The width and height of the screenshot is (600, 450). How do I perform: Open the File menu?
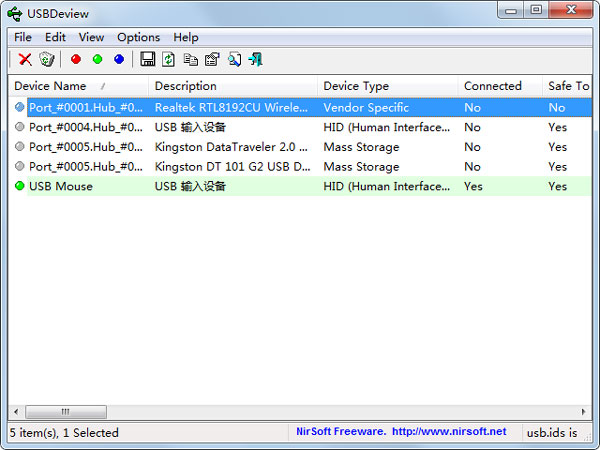click(23, 37)
